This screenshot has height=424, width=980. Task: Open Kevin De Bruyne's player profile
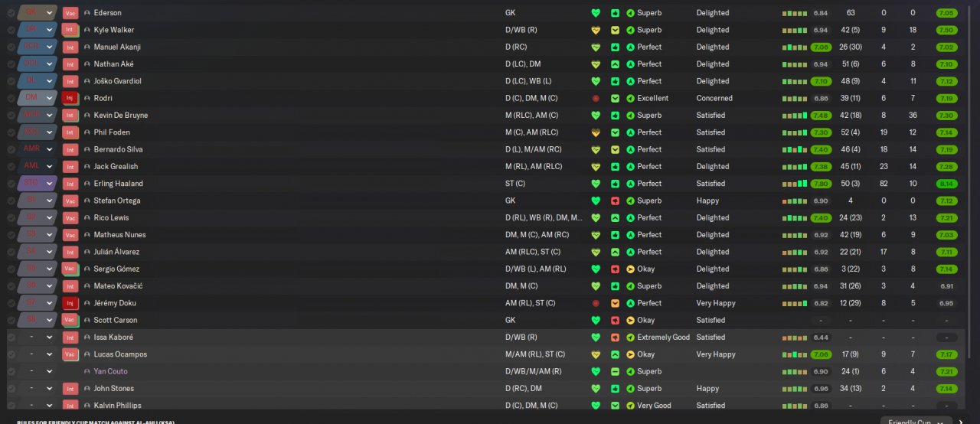tap(120, 116)
